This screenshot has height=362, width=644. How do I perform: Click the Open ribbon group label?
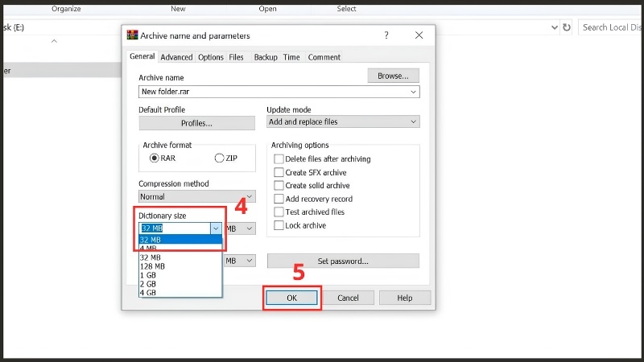267,9
